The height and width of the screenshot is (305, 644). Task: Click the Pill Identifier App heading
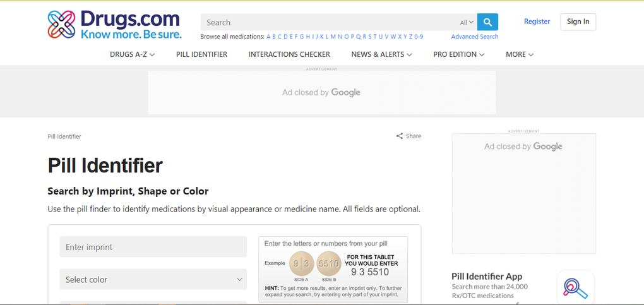click(487, 276)
